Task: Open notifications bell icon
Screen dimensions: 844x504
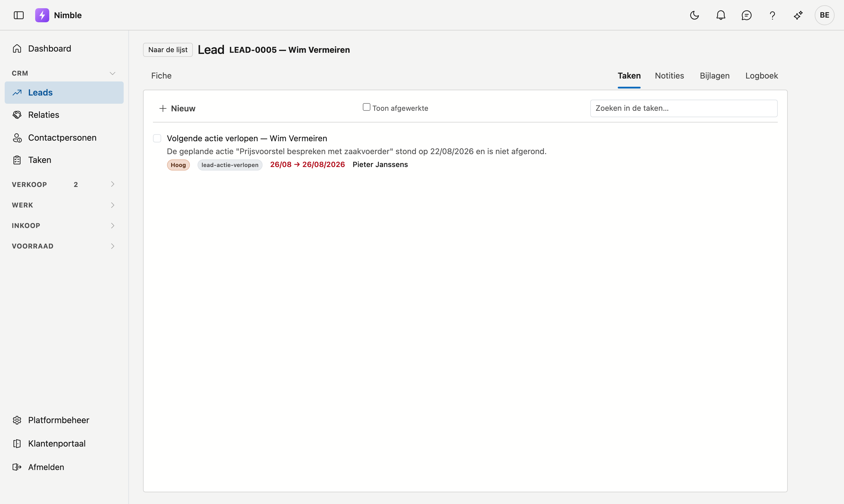Action: (x=721, y=15)
